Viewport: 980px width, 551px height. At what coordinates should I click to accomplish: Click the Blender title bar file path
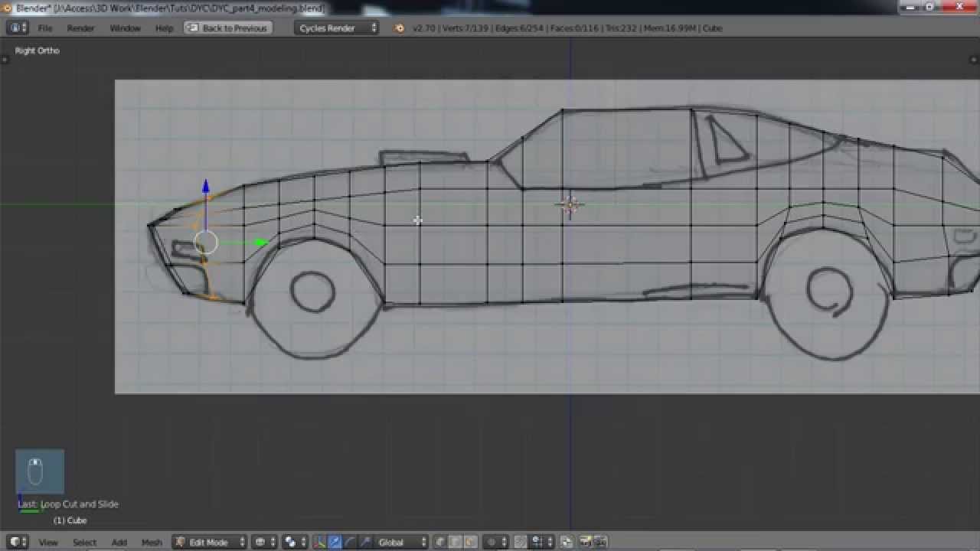pyautogui.click(x=170, y=8)
